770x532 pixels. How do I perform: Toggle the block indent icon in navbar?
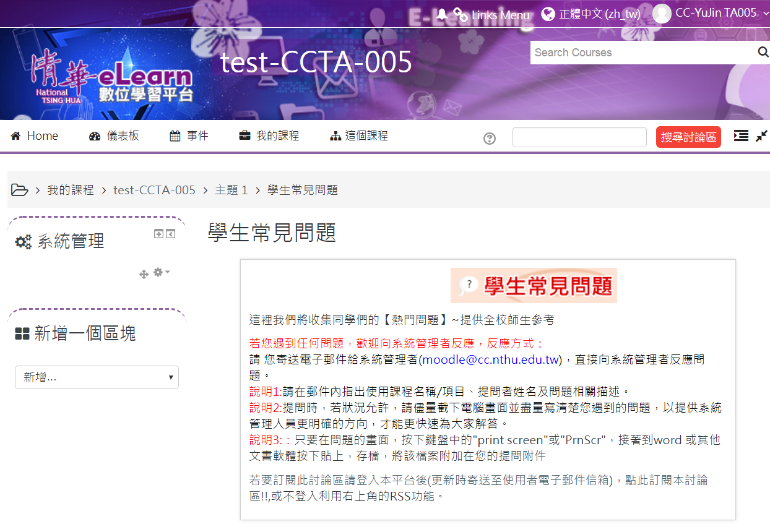tap(741, 136)
